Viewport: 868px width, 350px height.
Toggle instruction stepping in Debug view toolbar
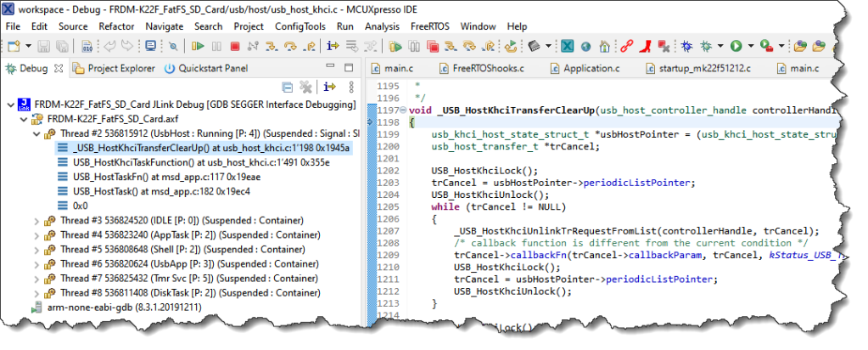coord(329,87)
